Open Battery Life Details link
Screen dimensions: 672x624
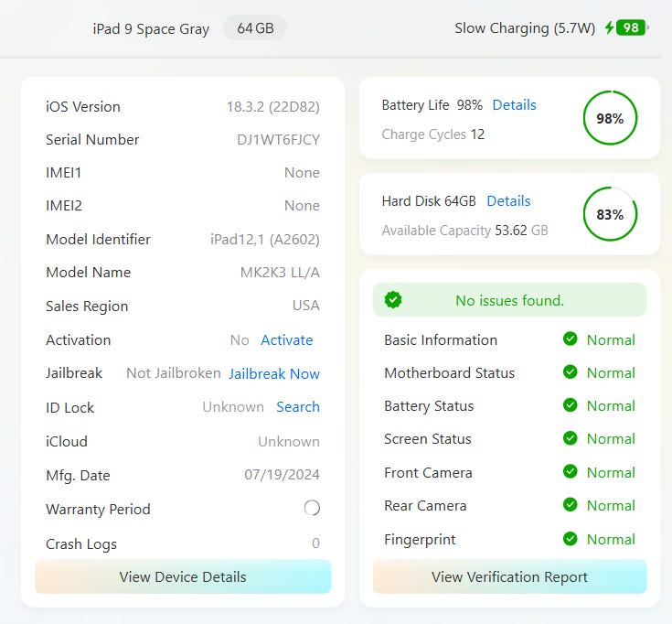(514, 105)
